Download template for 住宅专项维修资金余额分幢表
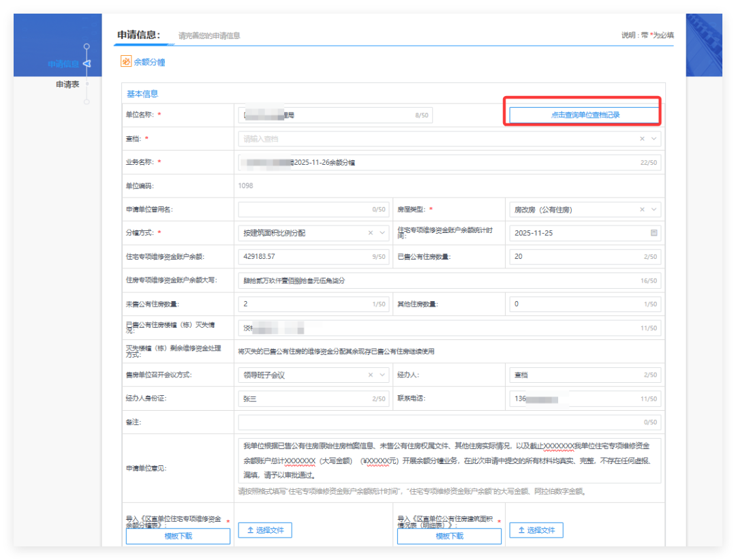This screenshot has height=560, width=736. click(x=178, y=536)
